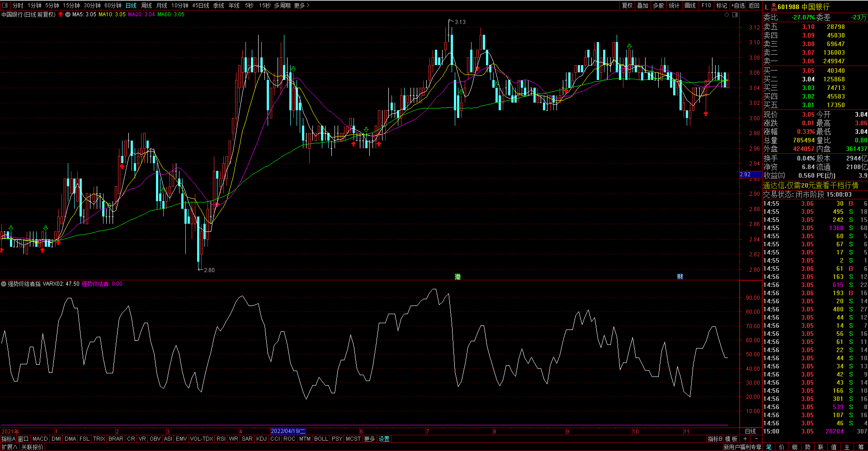Select the 45日线 period
Screen dimensions: 868x452
tap(201, 5)
